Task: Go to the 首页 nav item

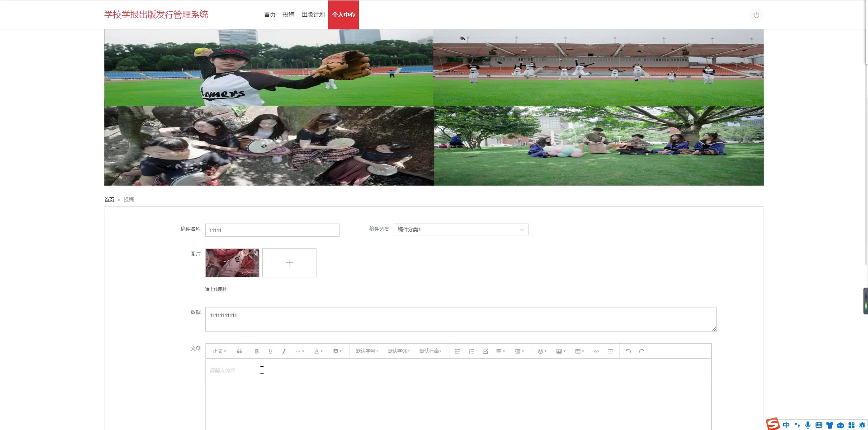Action: 270,14
